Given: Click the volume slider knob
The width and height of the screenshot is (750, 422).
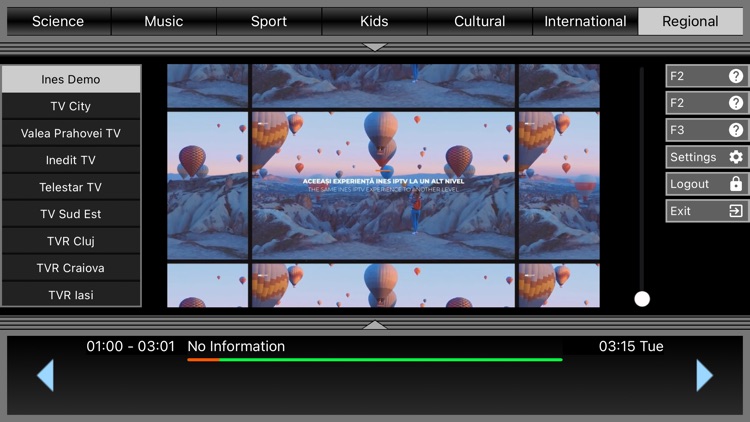Looking at the screenshot, I should [642, 299].
